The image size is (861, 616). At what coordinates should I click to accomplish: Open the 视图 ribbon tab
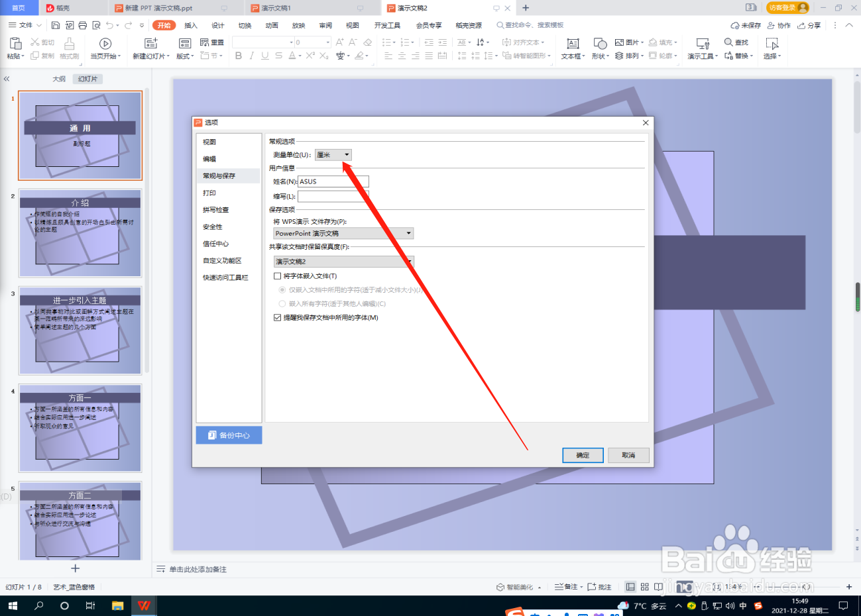(x=353, y=25)
